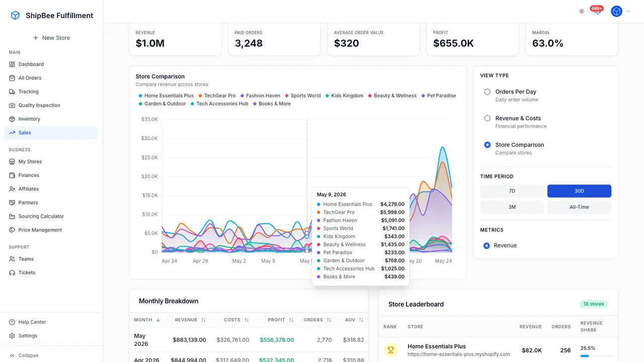Sort Monthly Breakdown by Profit column
The width and height of the screenshot is (644, 362).
[281, 320]
